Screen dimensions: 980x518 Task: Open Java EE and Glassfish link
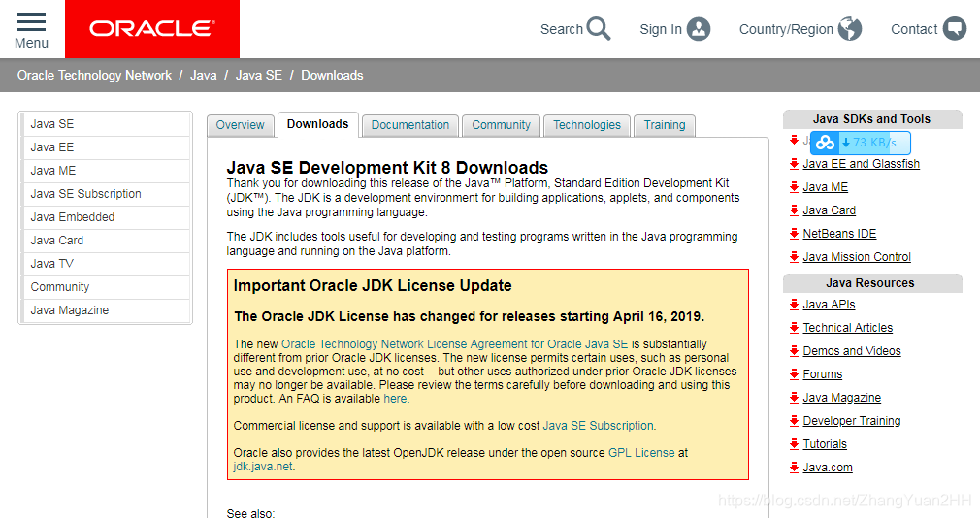pos(862,164)
